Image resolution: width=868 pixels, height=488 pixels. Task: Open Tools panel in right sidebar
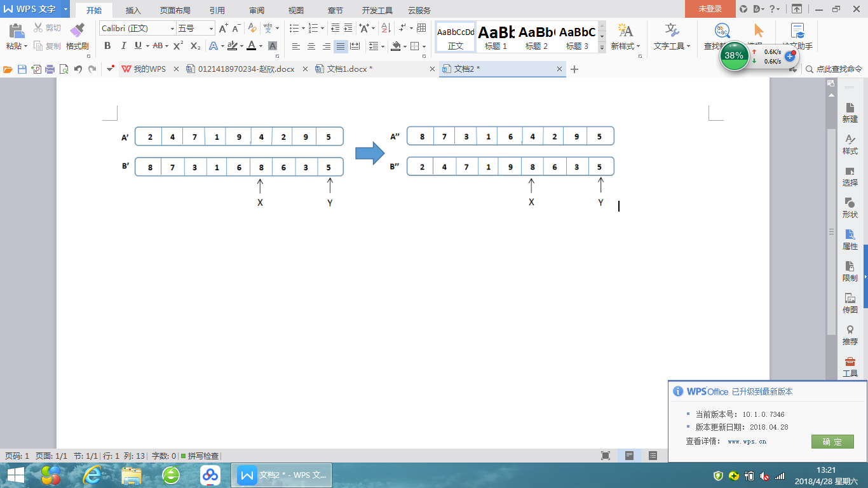point(850,367)
